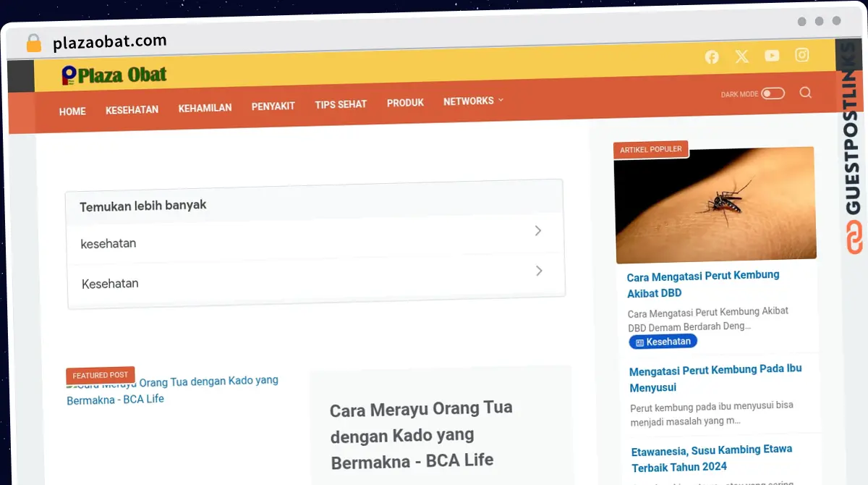
Task: Open the Kesehatan menu item
Action: point(132,110)
